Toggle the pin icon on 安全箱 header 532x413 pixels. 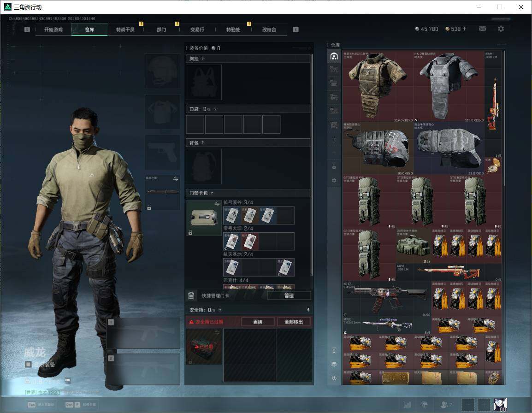(x=308, y=309)
